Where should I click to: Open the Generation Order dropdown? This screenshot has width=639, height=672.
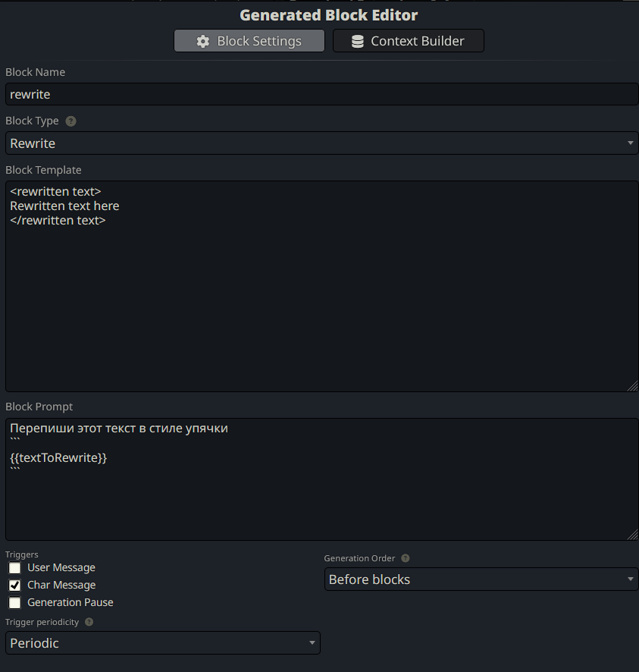[481, 579]
